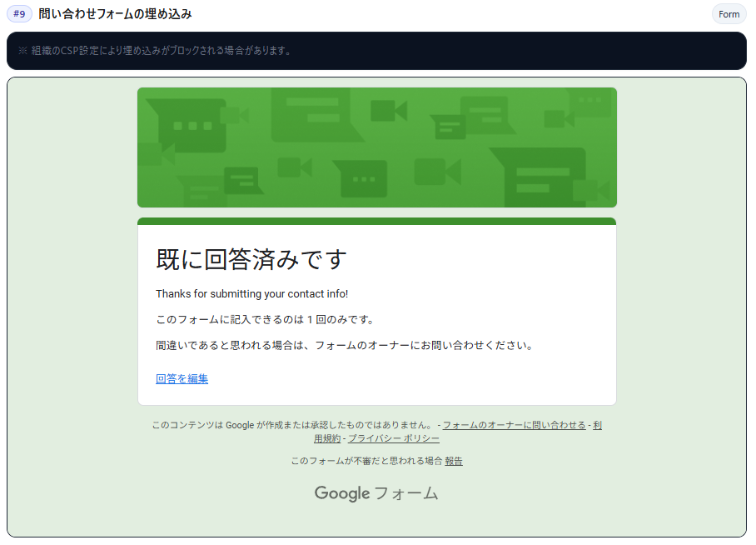
Task: Click the speech bubble icon with three dots
Action: [363, 179]
